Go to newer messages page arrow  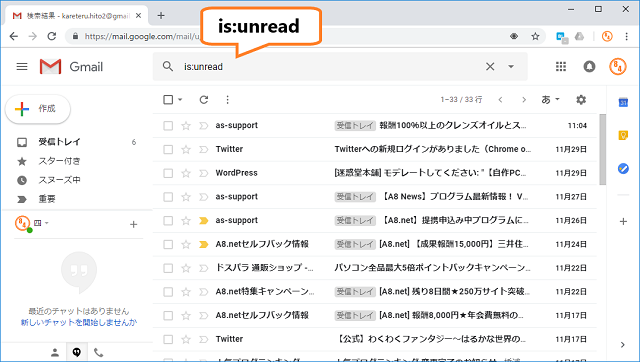[x=500, y=100]
